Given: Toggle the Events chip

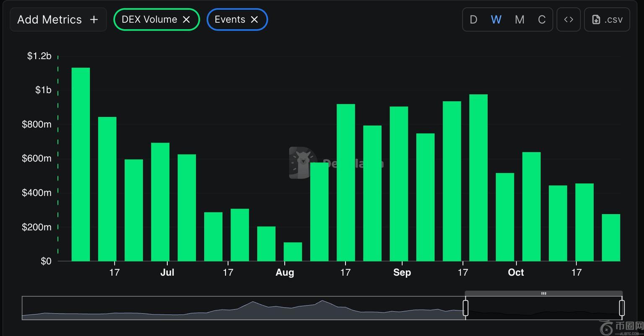Looking at the screenshot, I should [230, 20].
